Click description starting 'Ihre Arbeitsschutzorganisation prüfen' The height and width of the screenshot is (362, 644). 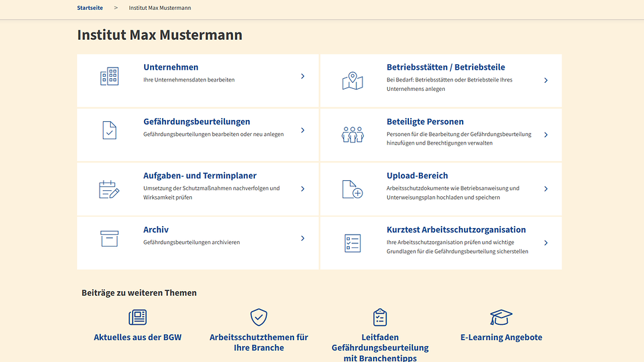point(457,247)
